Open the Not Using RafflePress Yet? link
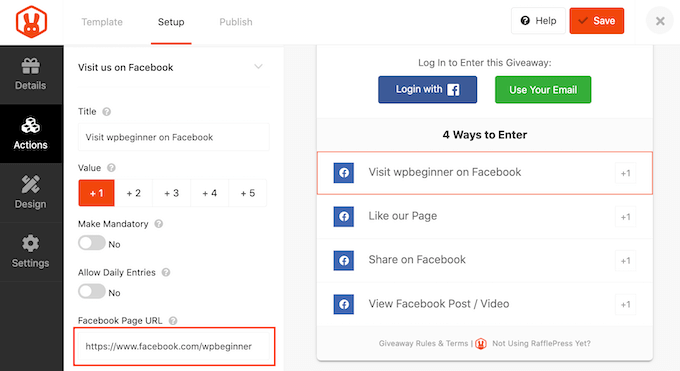The width and height of the screenshot is (680, 371). tap(541, 344)
